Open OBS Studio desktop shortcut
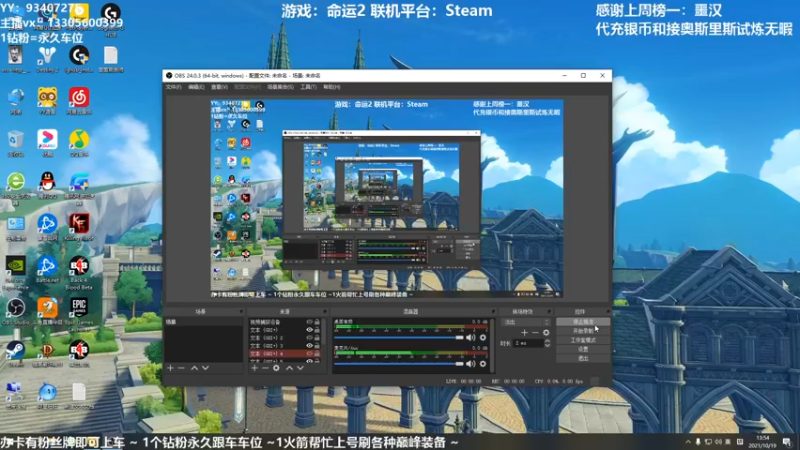 click(16, 312)
